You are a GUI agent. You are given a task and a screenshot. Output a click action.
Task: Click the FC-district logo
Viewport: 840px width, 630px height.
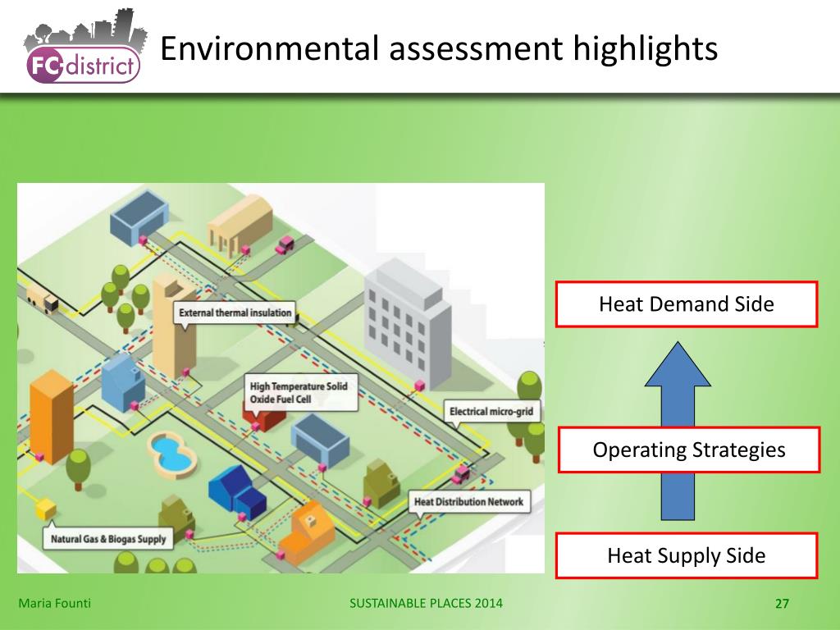(84, 47)
